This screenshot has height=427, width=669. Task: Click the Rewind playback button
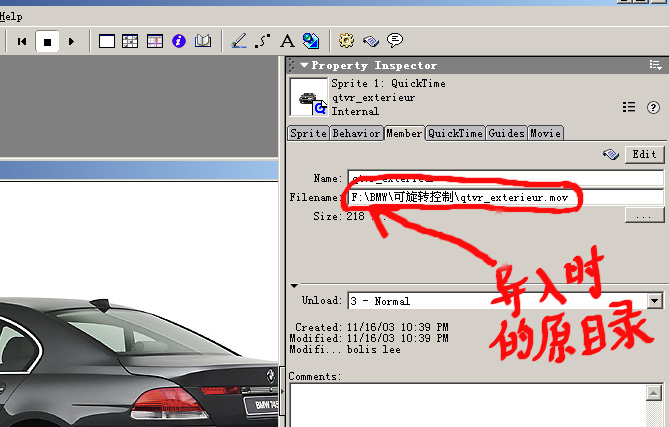(22, 41)
